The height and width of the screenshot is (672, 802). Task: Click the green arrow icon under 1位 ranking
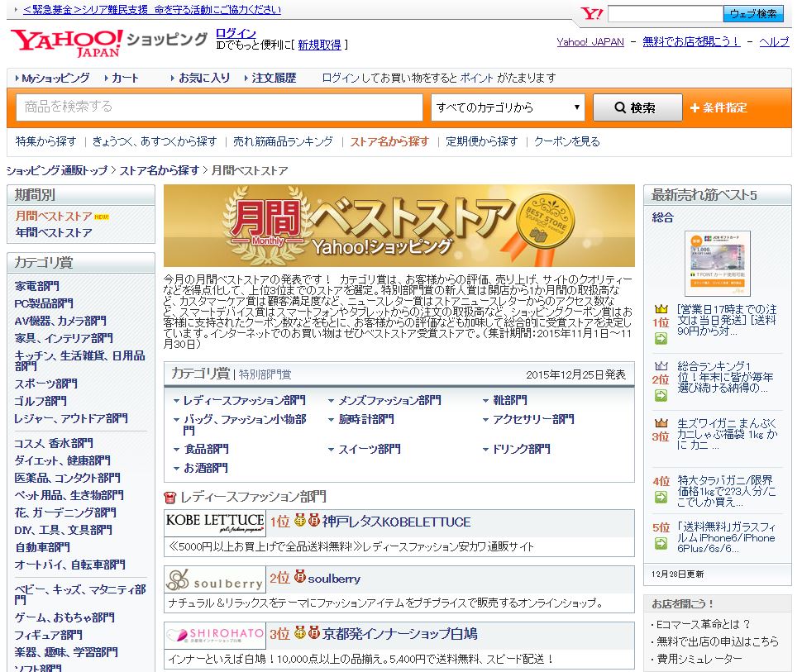(x=661, y=338)
